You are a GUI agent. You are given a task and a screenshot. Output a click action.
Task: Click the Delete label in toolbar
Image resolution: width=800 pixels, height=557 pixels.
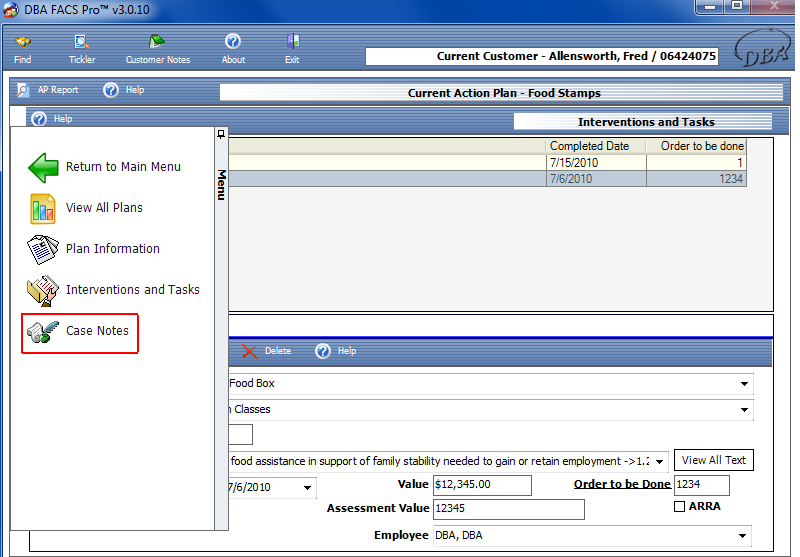coord(278,351)
